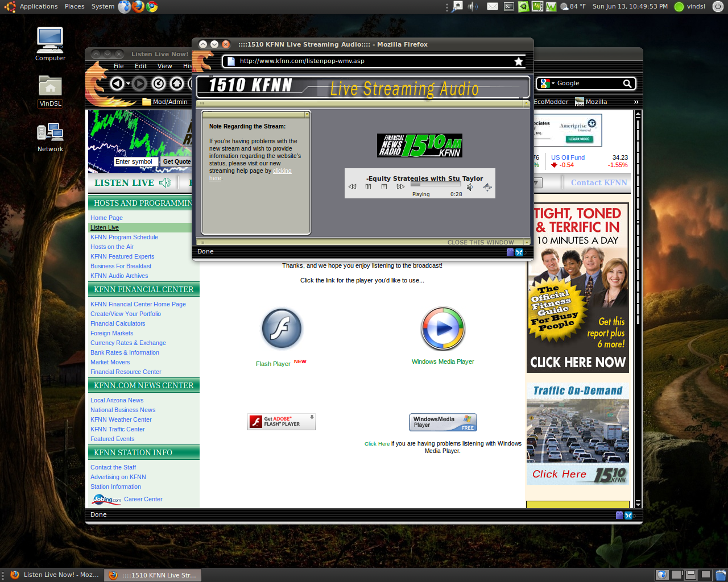Open the Google search engine dropdown
The height and width of the screenshot is (582, 728).
click(x=547, y=84)
